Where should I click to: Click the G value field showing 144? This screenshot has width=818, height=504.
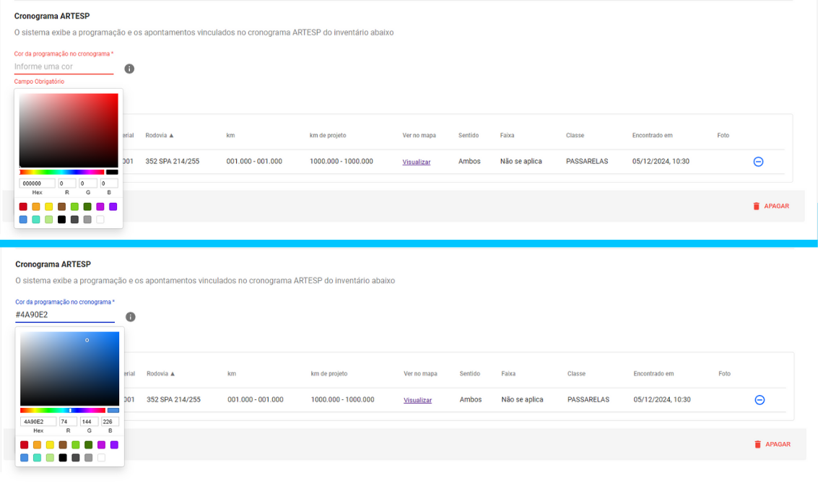tap(89, 422)
